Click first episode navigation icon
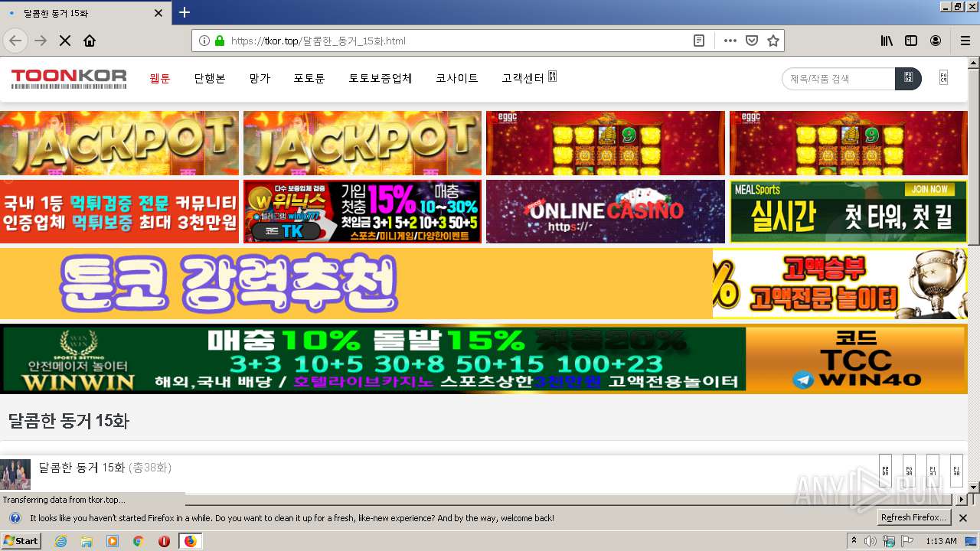980x551 pixels. tap(886, 471)
